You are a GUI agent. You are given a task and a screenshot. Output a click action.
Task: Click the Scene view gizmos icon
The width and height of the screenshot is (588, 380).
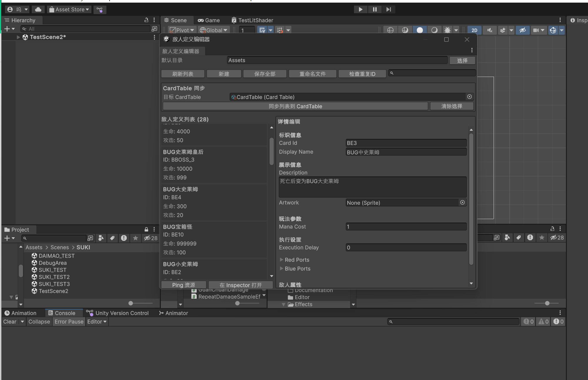[x=553, y=30]
